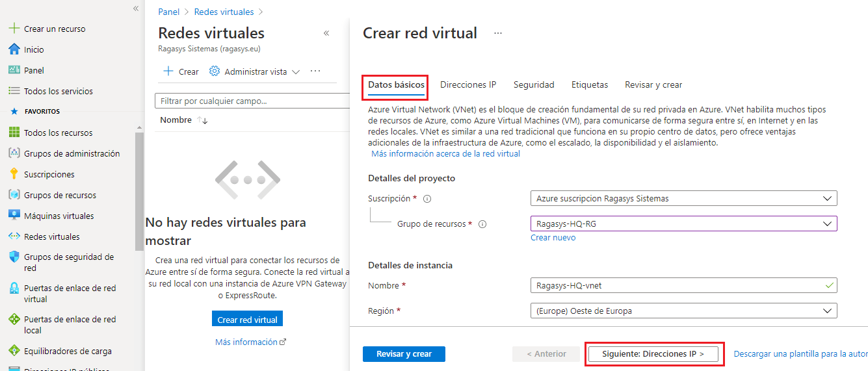Click the Puertas de enlace de red local icon
The image size is (868, 371).
14,320
